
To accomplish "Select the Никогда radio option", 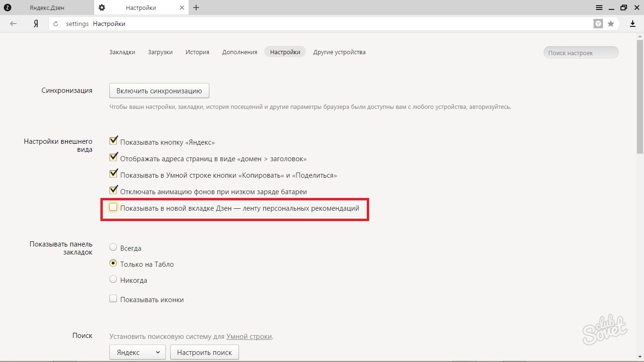I will click(x=113, y=280).
